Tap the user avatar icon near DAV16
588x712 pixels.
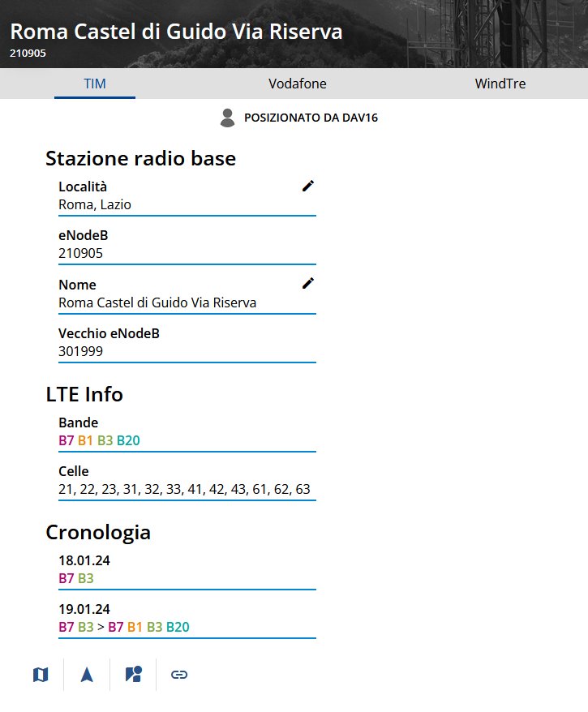(x=227, y=118)
